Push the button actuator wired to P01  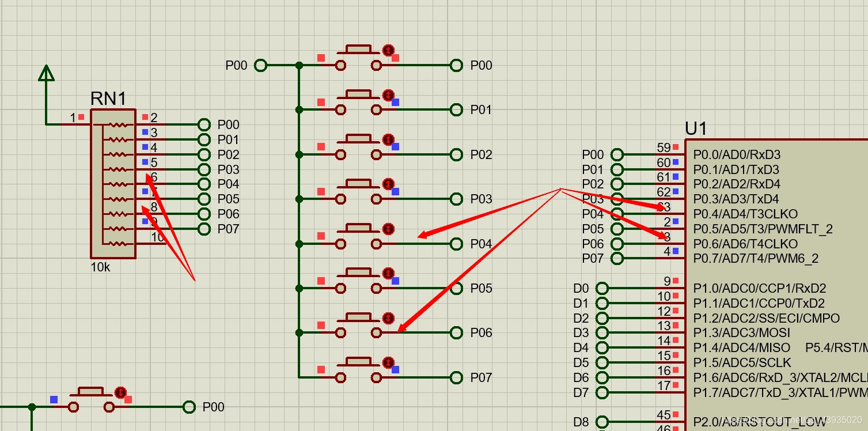point(358,94)
